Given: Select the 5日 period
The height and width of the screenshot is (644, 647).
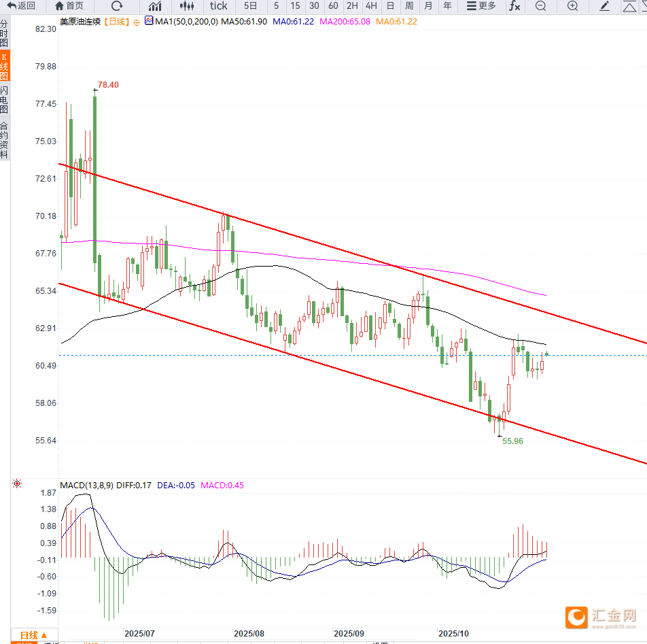Looking at the screenshot, I should (x=251, y=5).
